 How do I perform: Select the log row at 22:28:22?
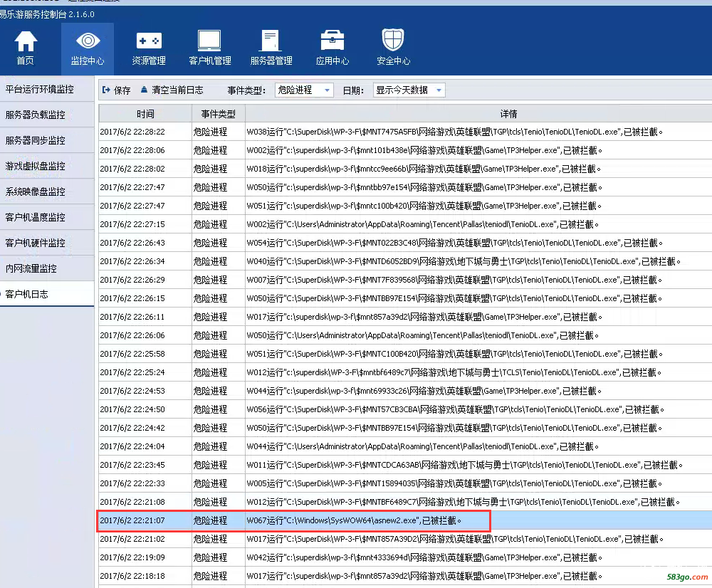pyautogui.click(x=405, y=132)
